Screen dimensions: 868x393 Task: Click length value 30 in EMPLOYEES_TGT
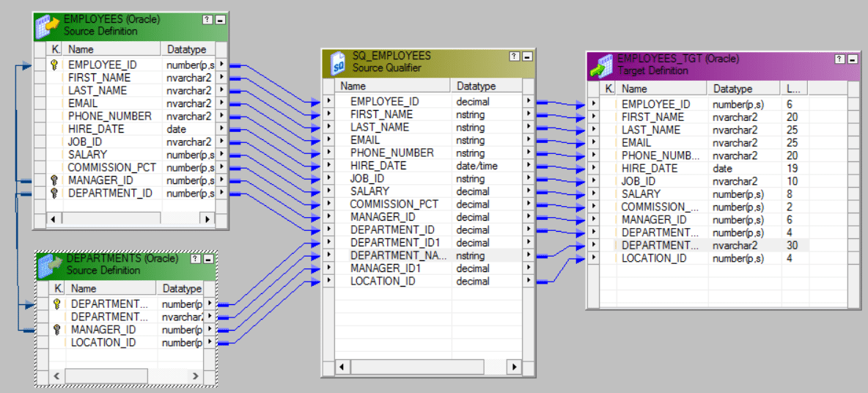click(792, 245)
